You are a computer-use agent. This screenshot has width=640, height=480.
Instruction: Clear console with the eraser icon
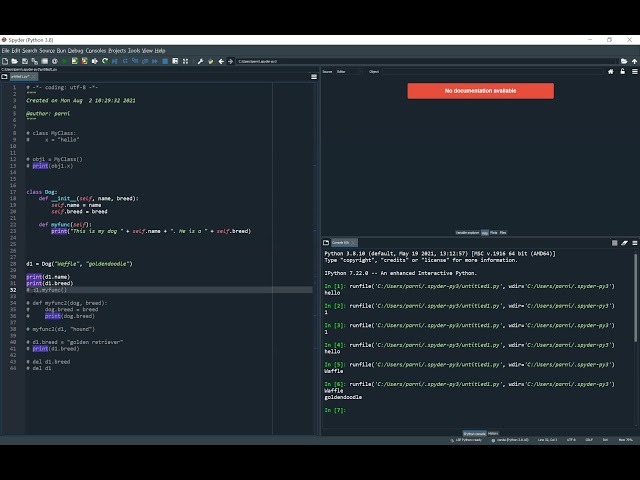pos(624,243)
